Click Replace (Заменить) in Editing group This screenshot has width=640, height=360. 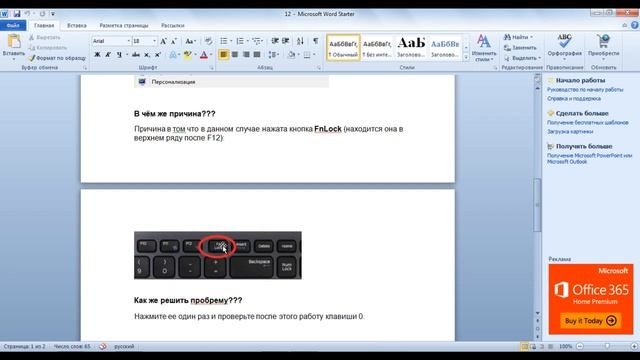click(520, 48)
